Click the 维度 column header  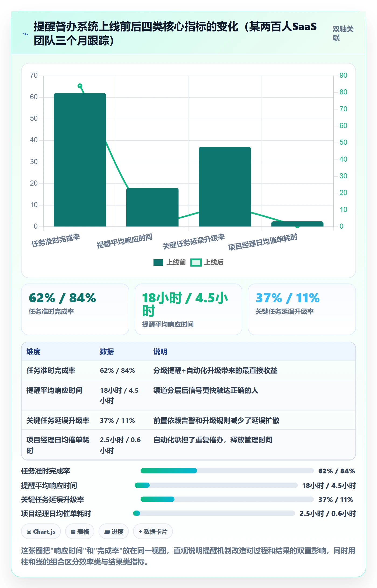tap(33, 352)
